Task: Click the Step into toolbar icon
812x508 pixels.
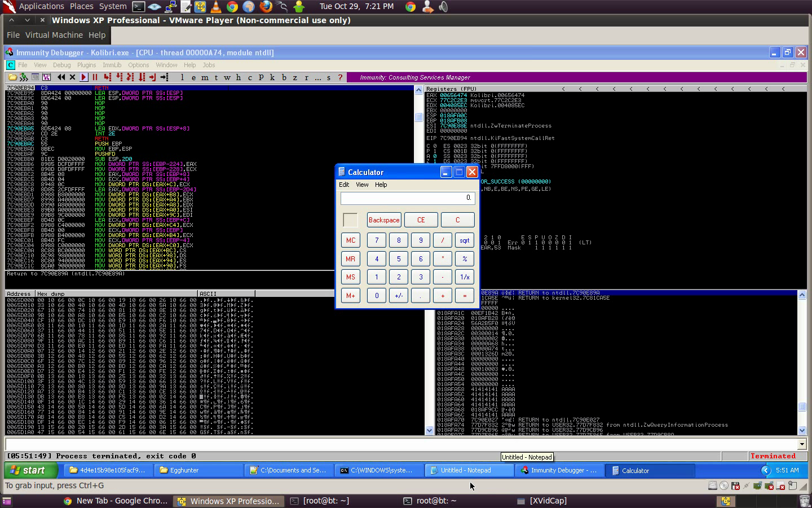Action: click(x=107, y=77)
